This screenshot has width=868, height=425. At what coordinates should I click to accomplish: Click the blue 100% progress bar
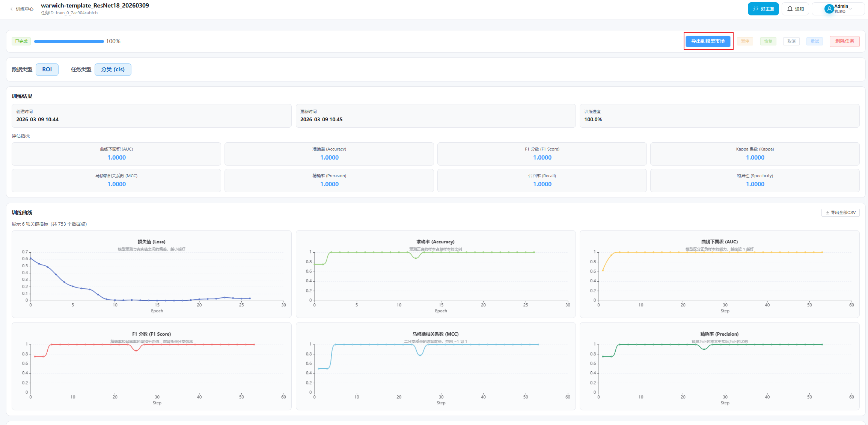(x=69, y=41)
